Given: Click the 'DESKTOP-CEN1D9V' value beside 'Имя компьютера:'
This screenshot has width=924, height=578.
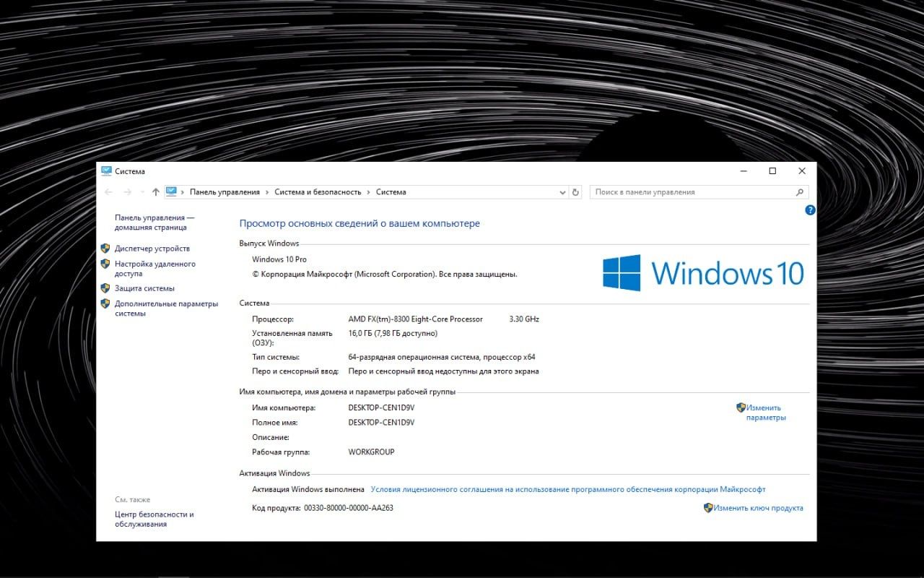Looking at the screenshot, I should click(x=382, y=407).
